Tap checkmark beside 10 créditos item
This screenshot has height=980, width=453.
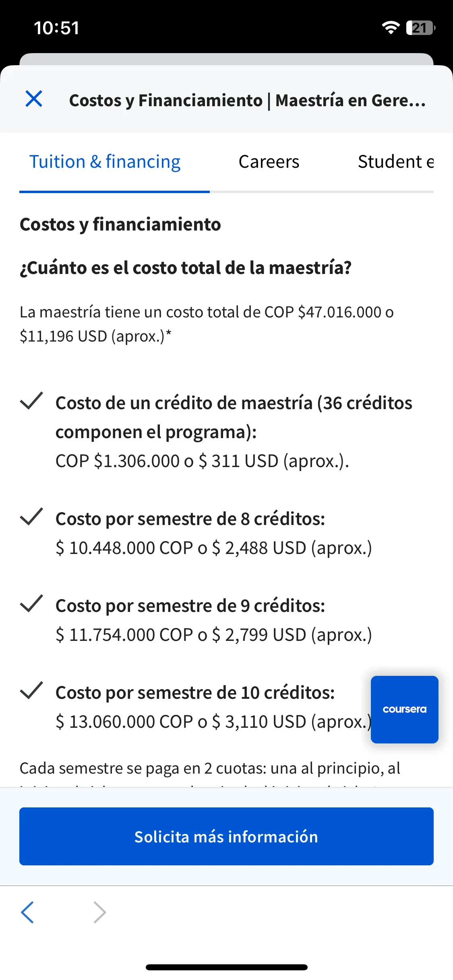pos(31,690)
